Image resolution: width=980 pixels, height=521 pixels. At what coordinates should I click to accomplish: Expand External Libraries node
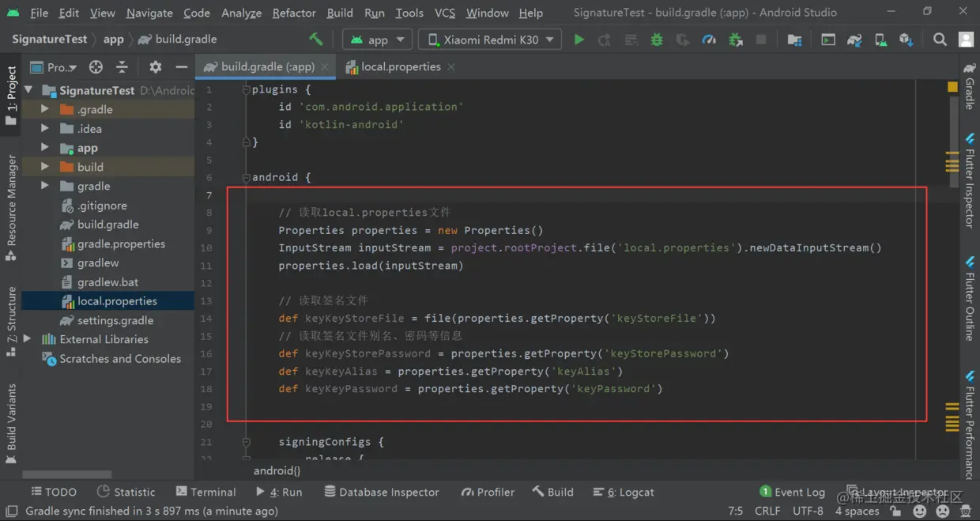point(28,339)
